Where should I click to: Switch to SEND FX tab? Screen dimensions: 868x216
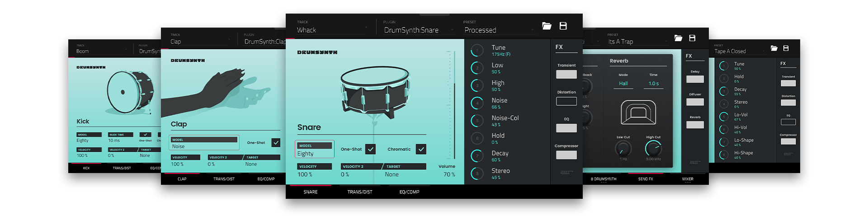tap(646, 179)
